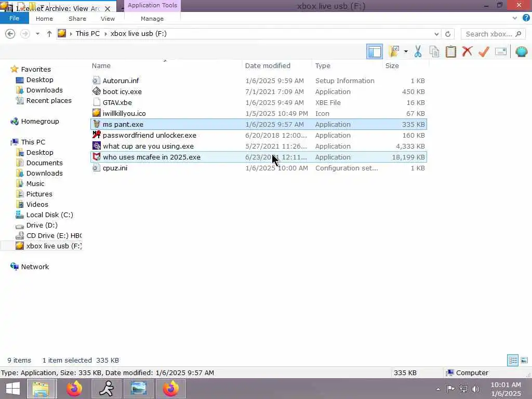Select Autorun.inf file
Viewport: 532px width, 399px height.
[259, 81]
